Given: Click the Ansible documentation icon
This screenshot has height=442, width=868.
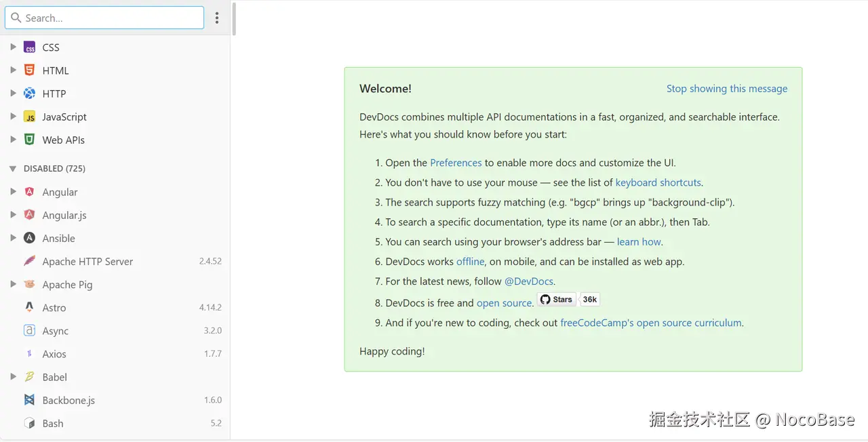Looking at the screenshot, I should 29,238.
